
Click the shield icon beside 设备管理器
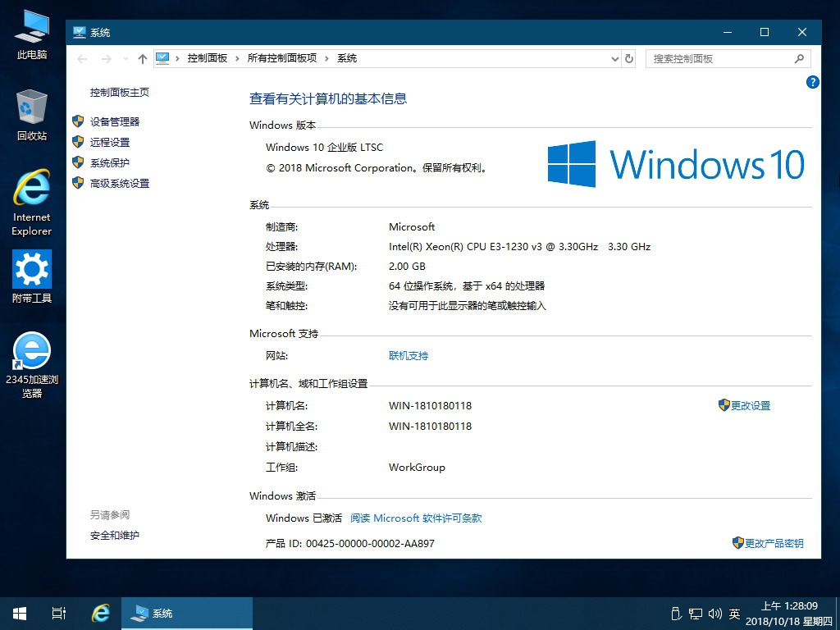tap(78, 121)
